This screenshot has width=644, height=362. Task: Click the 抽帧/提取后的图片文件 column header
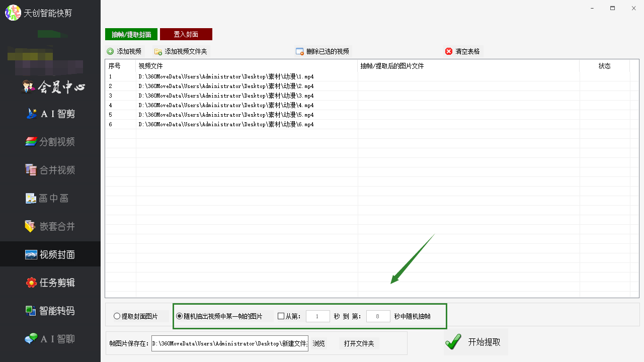(x=469, y=66)
